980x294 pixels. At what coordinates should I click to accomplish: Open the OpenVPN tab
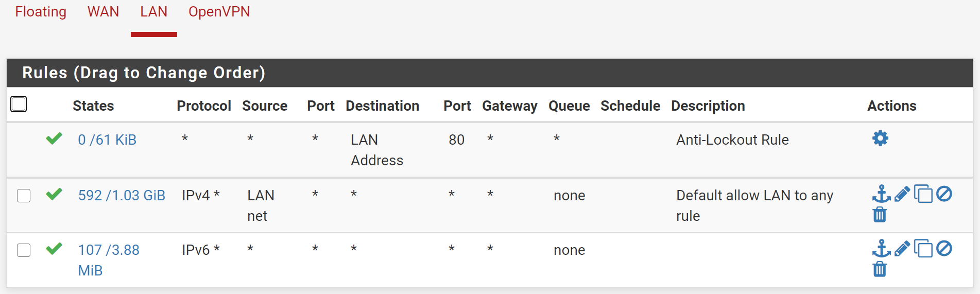(x=219, y=12)
